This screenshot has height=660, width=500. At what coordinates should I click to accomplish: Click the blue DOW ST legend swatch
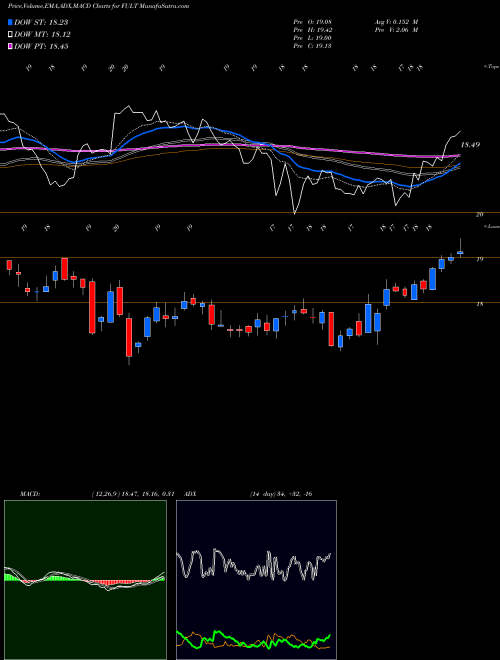click(10, 22)
